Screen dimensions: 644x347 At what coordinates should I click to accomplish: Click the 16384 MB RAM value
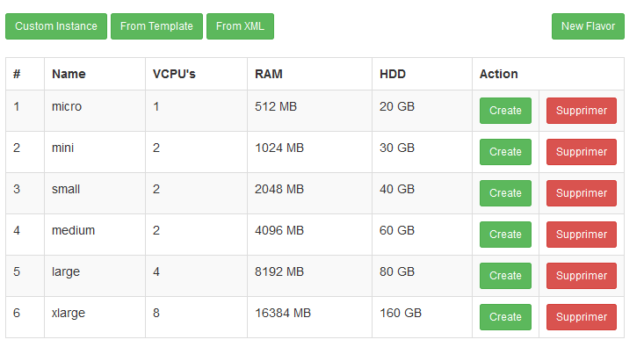coord(283,314)
